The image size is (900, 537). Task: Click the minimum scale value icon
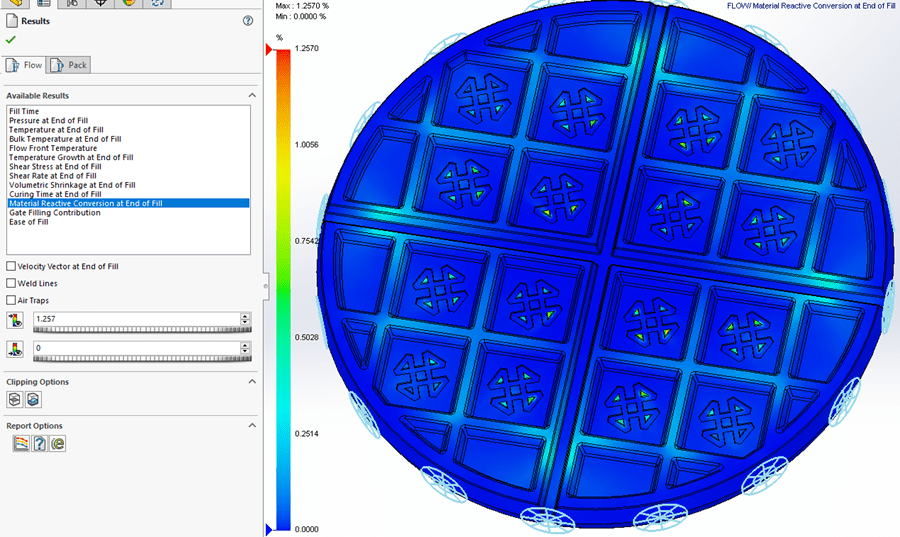(x=14, y=348)
